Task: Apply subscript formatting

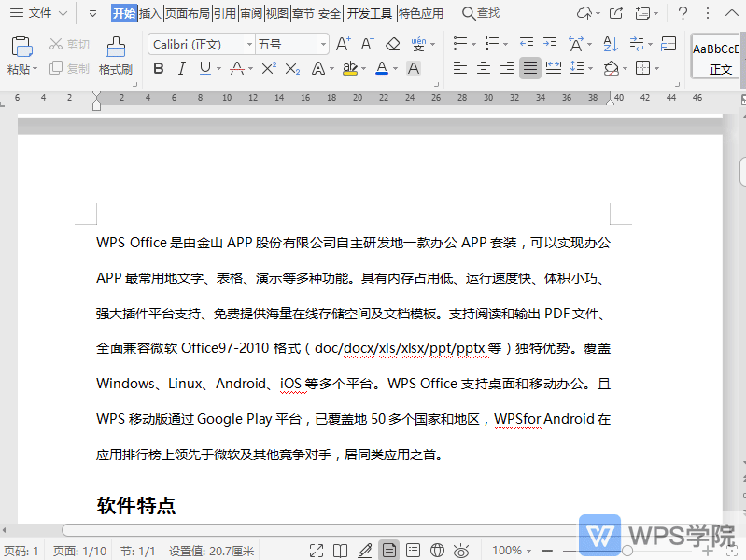Action: (292, 68)
